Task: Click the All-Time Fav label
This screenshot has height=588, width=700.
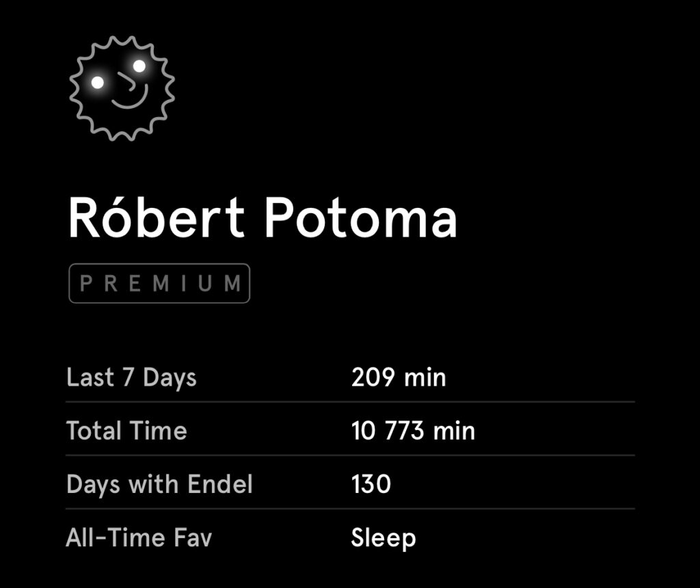Action: 139,537
